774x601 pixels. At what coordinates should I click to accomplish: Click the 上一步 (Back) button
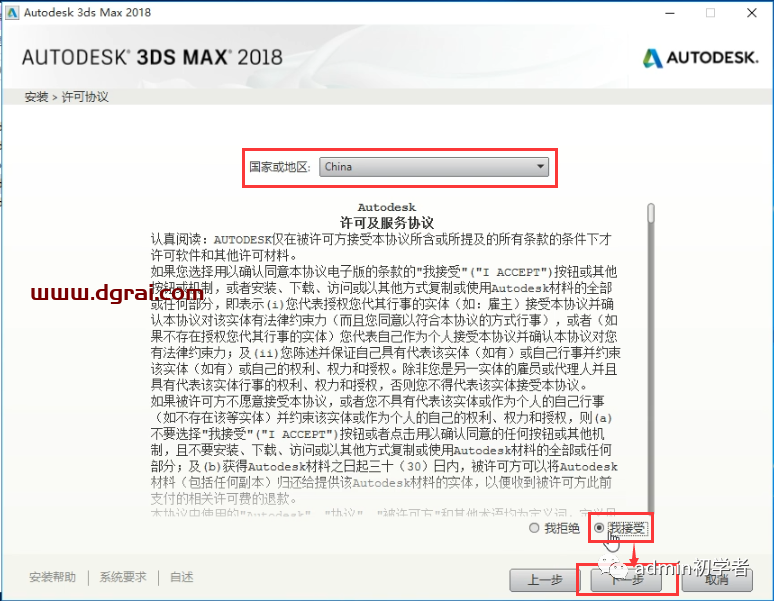[544, 580]
